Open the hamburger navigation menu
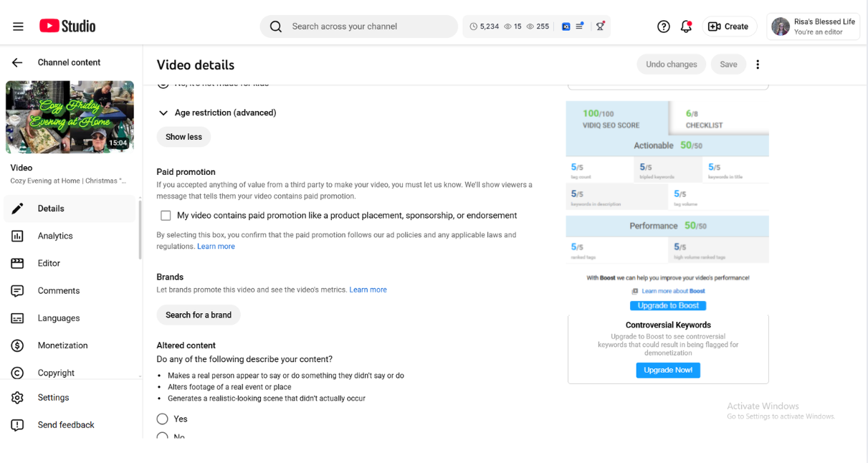Image resolution: width=868 pixels, height=463 pixels. pyautogui.click(x=18, y=27)
